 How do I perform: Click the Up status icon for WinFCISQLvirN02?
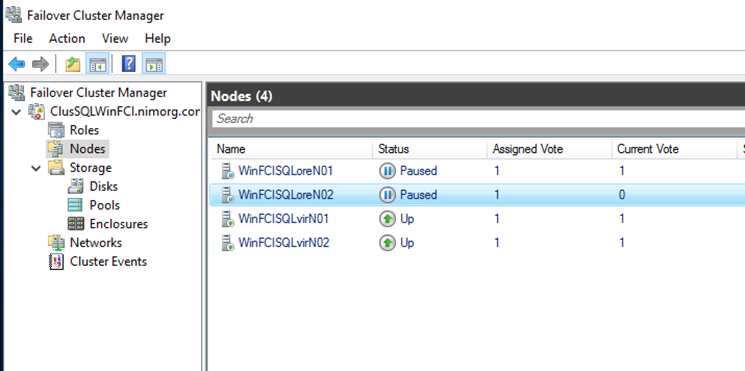point(387,243)
